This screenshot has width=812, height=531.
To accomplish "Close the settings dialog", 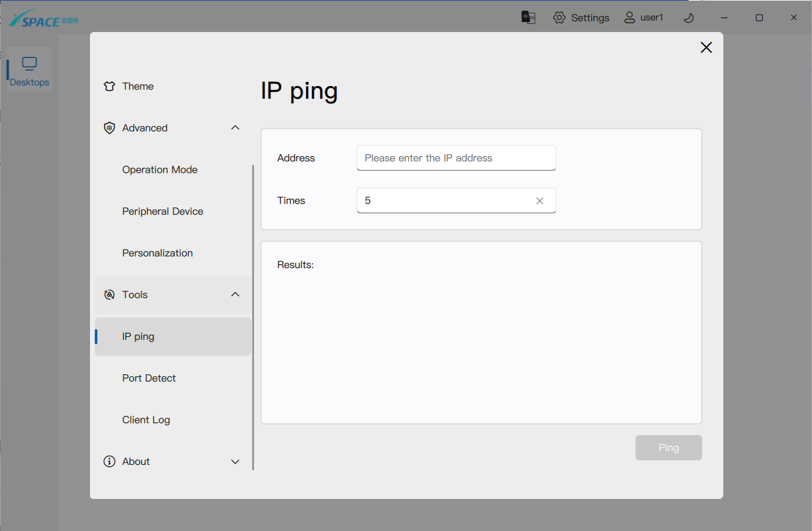I will coord(706,47).
